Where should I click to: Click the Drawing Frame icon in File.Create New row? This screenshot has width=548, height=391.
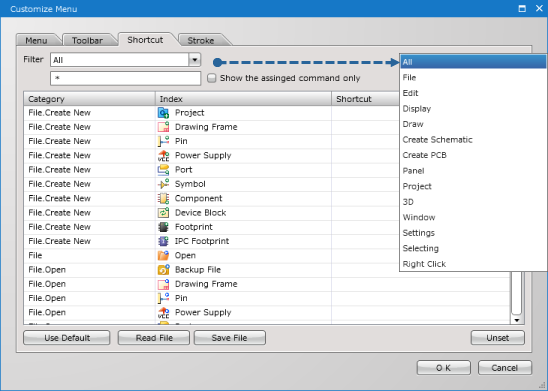pos(163,127)
